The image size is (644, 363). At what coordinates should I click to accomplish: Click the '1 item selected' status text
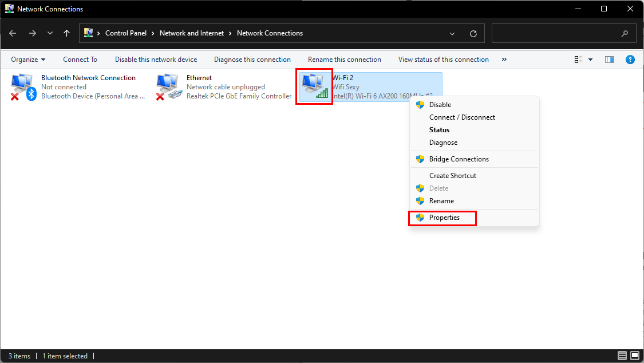click(x=65, y=356)
